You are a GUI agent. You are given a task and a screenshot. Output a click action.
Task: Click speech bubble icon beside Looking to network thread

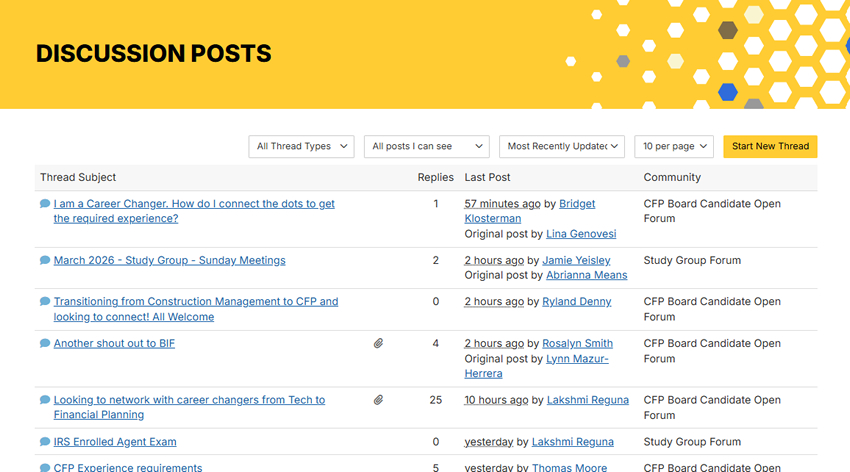coord(45,400)
